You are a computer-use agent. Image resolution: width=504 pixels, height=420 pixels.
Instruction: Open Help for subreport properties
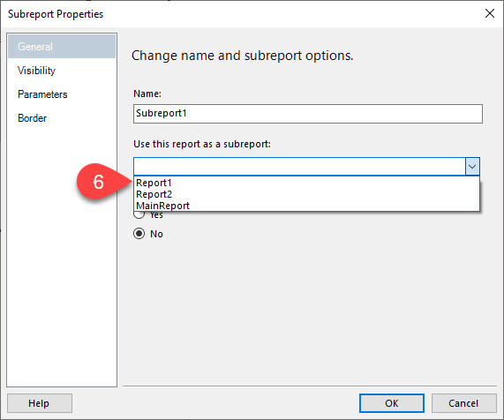40,403
